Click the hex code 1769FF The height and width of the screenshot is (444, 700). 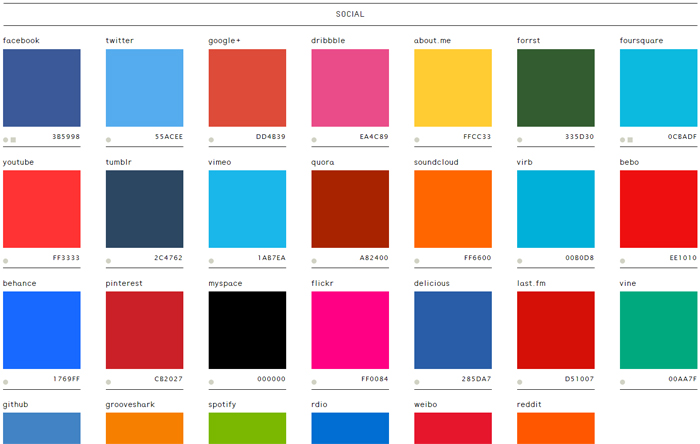[x=67, y=379]
